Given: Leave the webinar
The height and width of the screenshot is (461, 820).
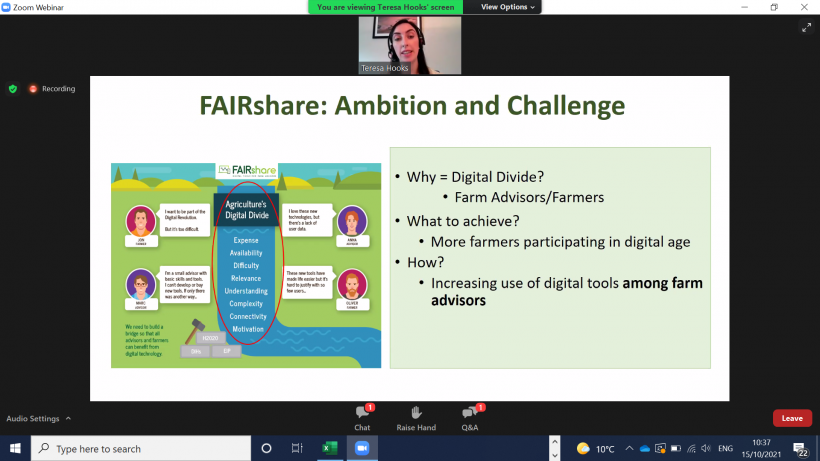Looking at the screenshot, I should [792, 418].
